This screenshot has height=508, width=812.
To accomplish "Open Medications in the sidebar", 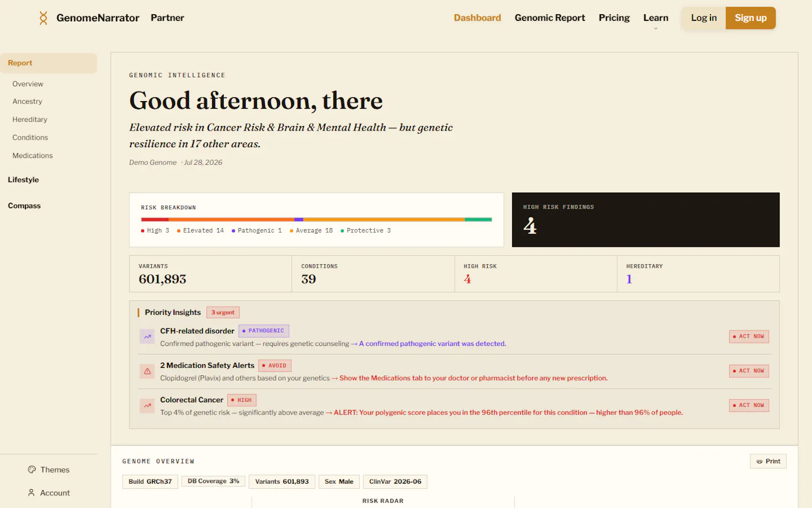I will (32, 155).
